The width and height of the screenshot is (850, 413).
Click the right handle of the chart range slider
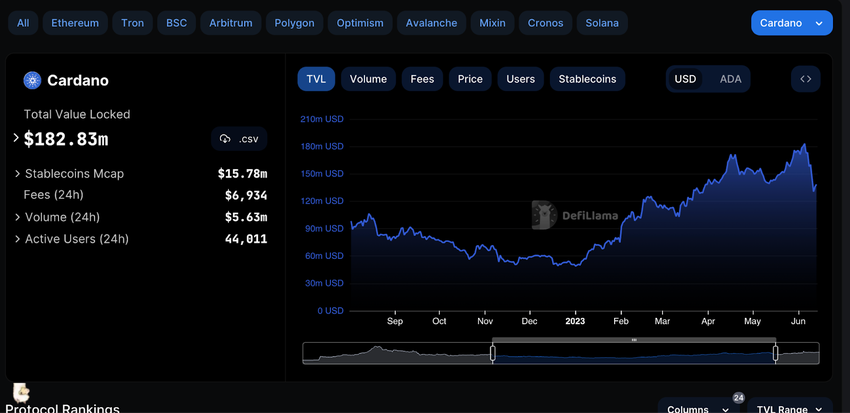tap(775, 353)
